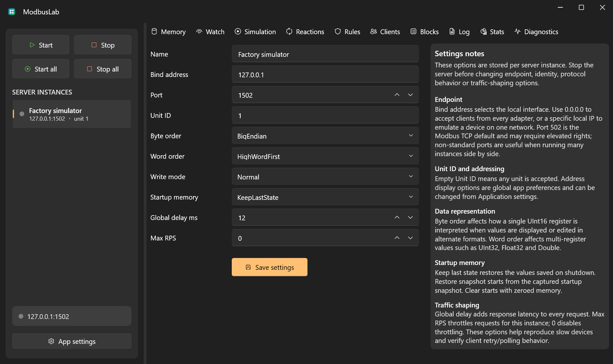Click the Watch tab eye icon

pos(199,31)
